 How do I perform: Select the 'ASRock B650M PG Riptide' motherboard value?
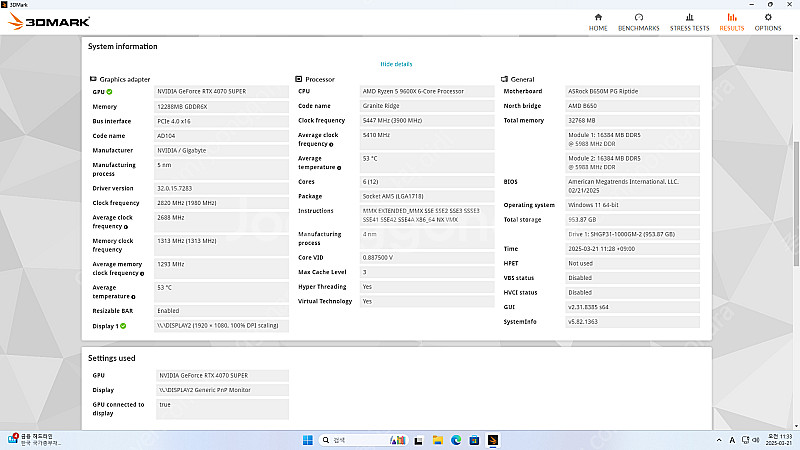tap(633, 91)
